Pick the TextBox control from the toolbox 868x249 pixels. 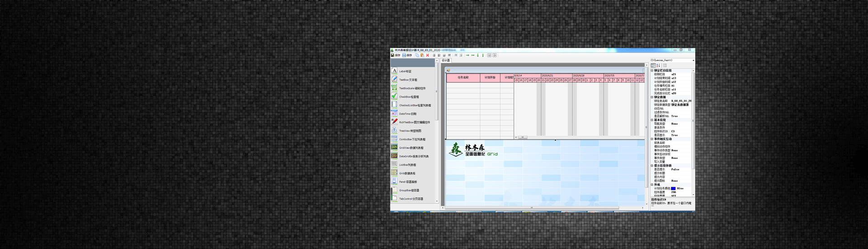click(x=394, y=80)
